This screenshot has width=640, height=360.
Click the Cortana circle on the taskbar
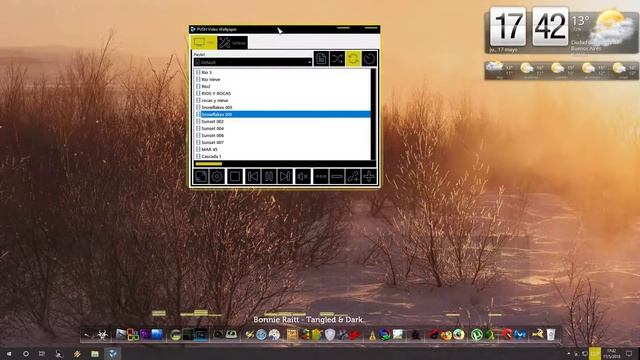pyautogui.click(x=26, y=353)
